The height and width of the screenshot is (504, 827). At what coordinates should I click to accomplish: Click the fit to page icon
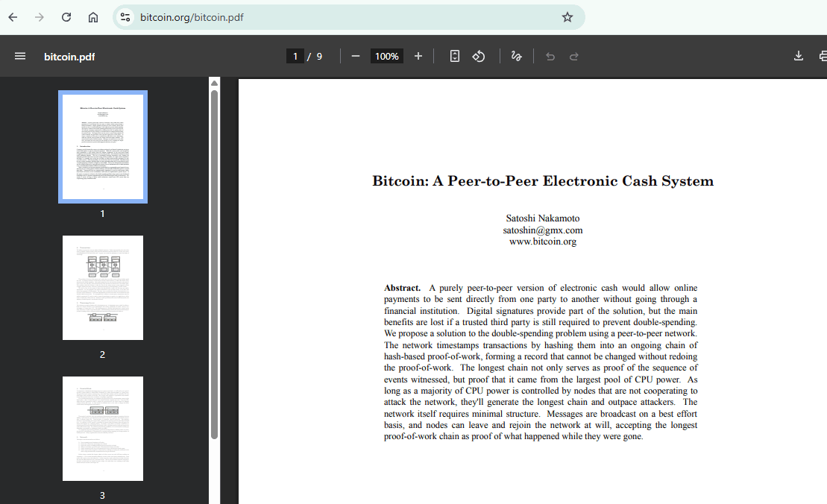click(455, 56)
